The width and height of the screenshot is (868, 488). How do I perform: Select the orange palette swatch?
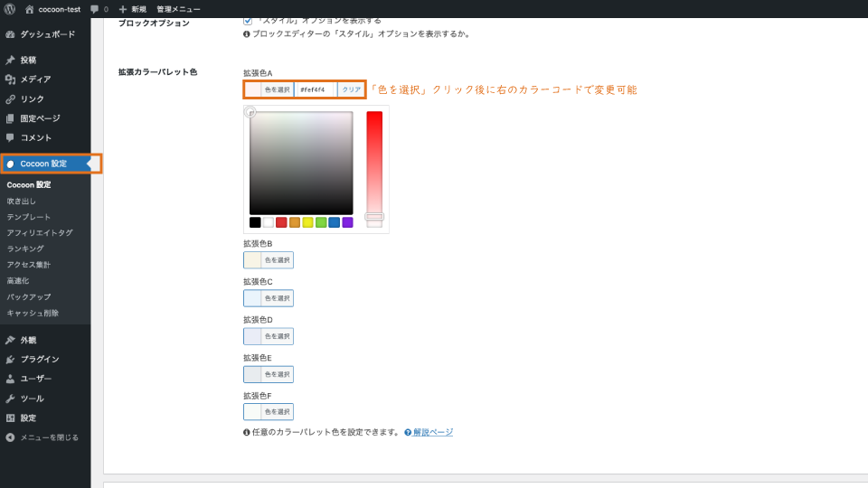(295, 222)
